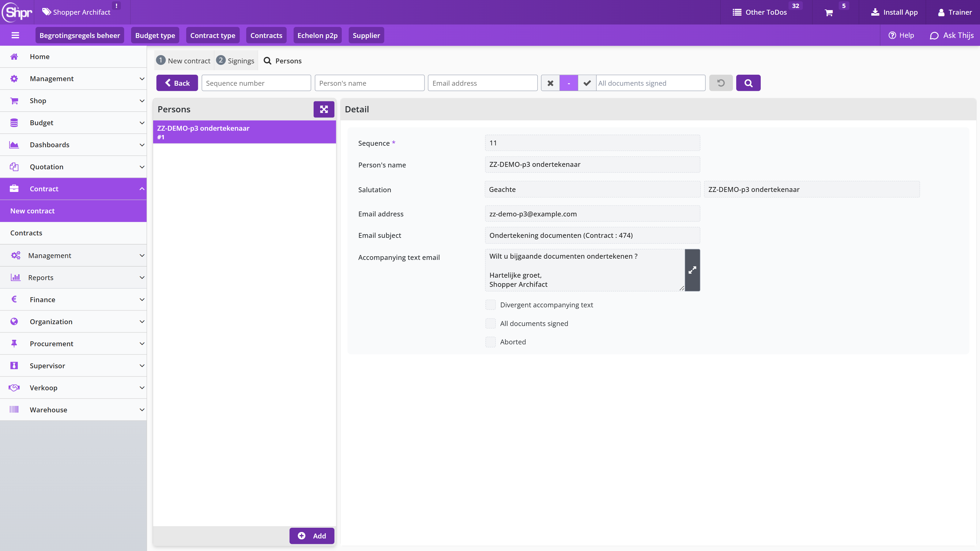Image resolution: width=980 pixels, height=551 pixels.
Task: Click the Add person button
Action: click(x=312, y=536)
